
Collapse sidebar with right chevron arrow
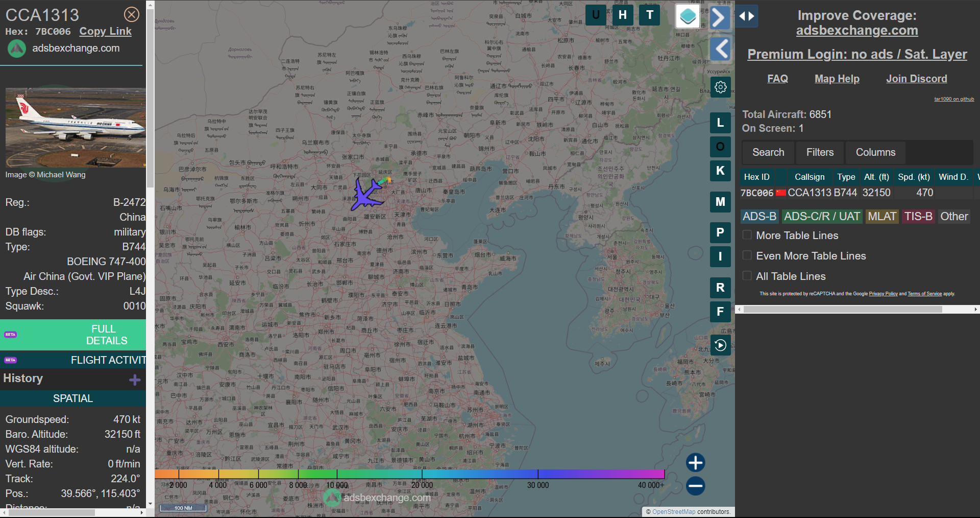720,18
